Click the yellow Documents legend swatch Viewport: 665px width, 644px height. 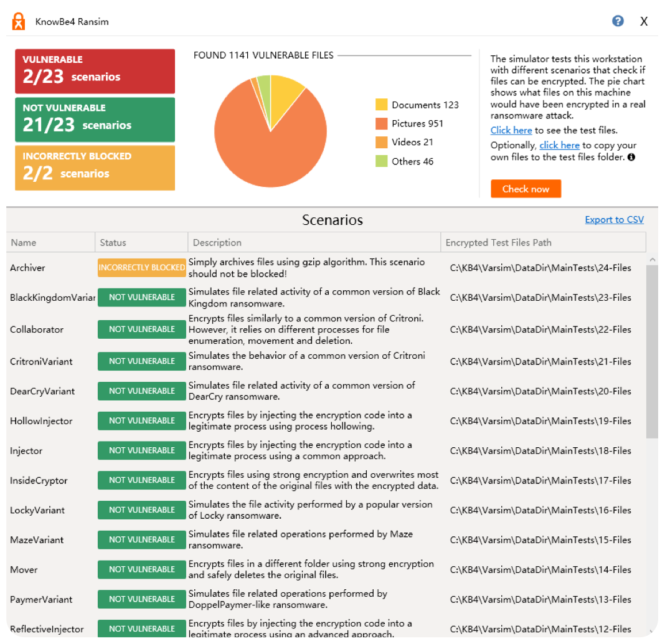pyautogui.click(x=381, y=105)
